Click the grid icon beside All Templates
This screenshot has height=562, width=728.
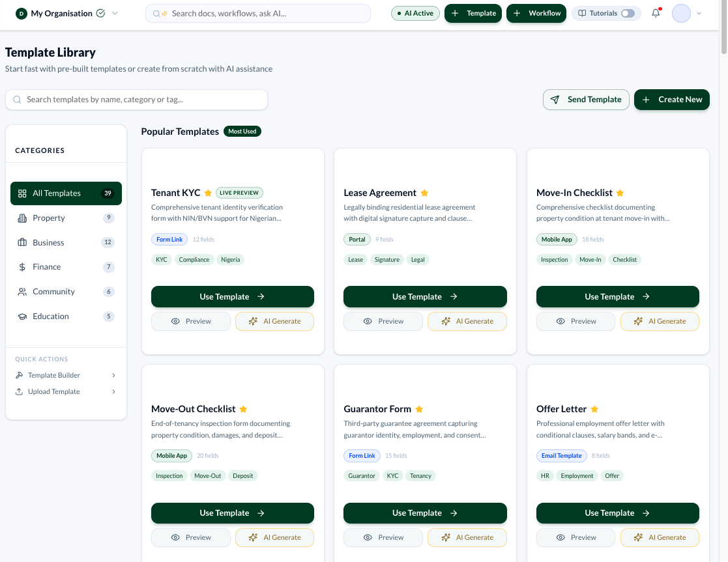point(22,193)
